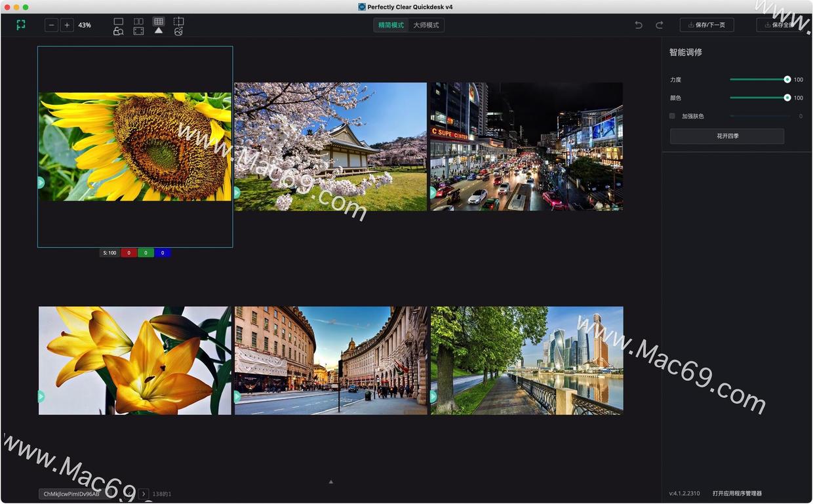The height and width of the screenshot is (504, 813).
Task: Click the 花开四季 preset button
Action: click(726, 136)
